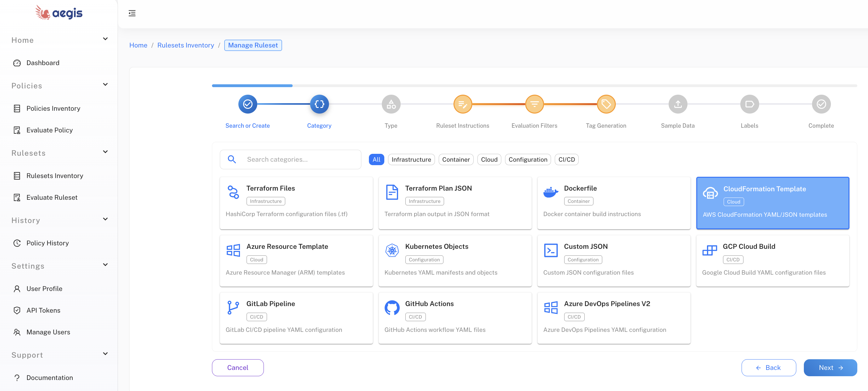Click the Back button
The width and height of the screenshot is (868, 391).
(x=769, y=367)
